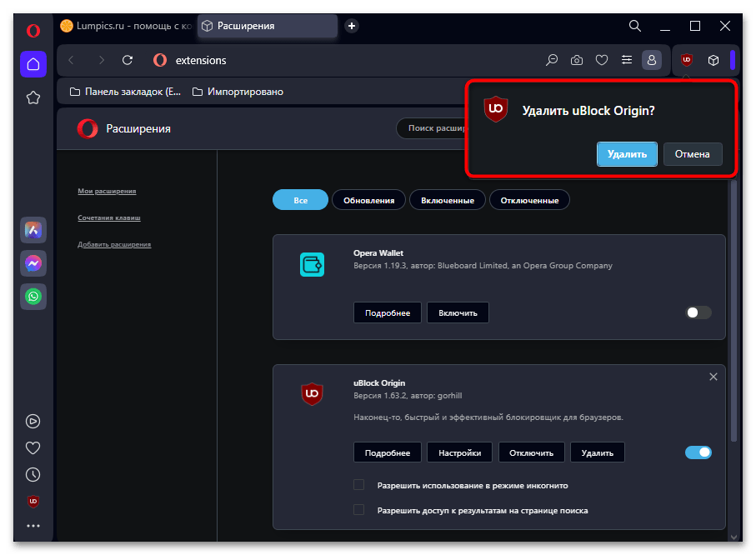Click the uBlock Origin card logo
756x555 pixels.
pos(312,394)
